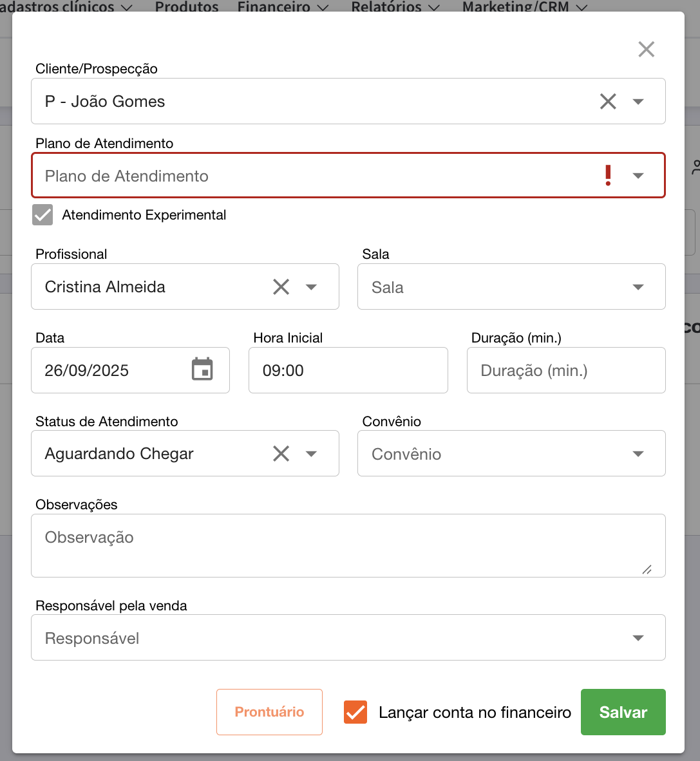Clear the Cristina Almeida professional selection

tap(281, 287)
